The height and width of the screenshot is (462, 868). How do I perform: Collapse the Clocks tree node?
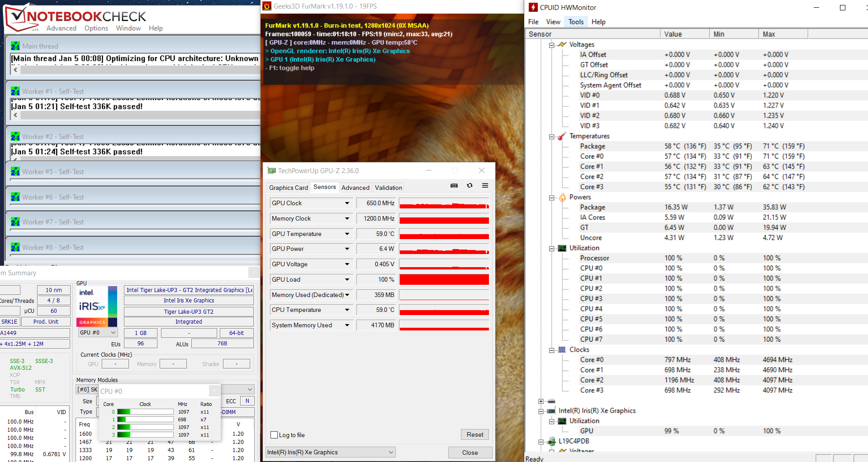tap(552, 350)
